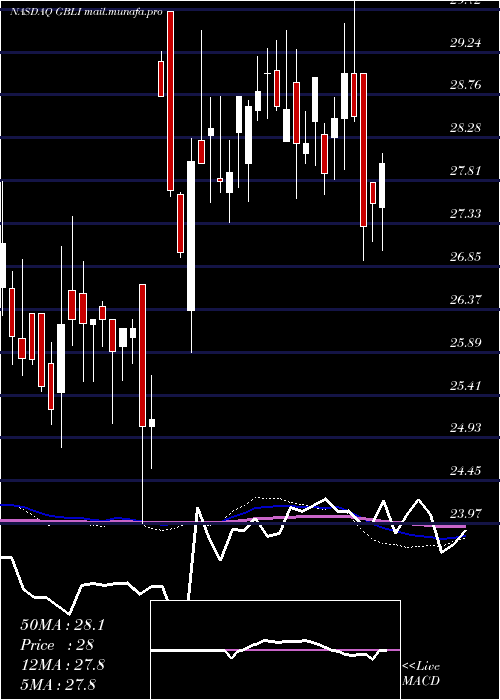Click the last white candlestick on the right
This screenshot has width=500, height=700.
(382, 185)
